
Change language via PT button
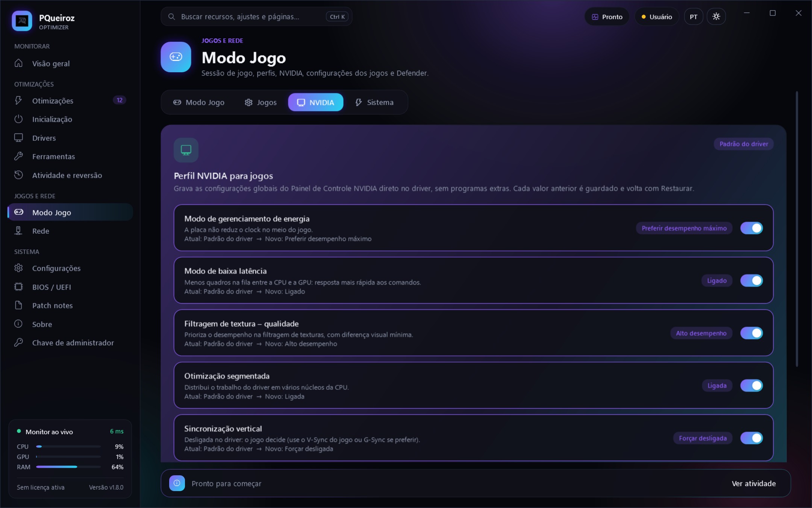[x=694, y=17]
